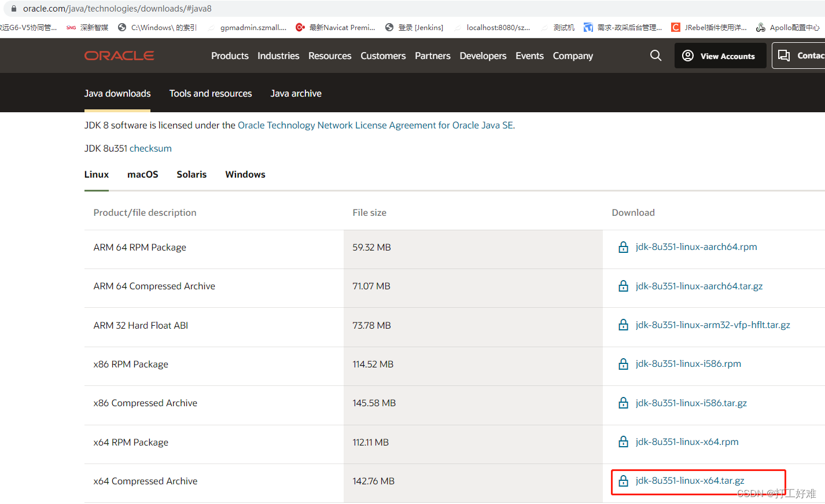Screen dimensions: 825x504
Task: Open the Company menu
Action: tap(573, 56)
